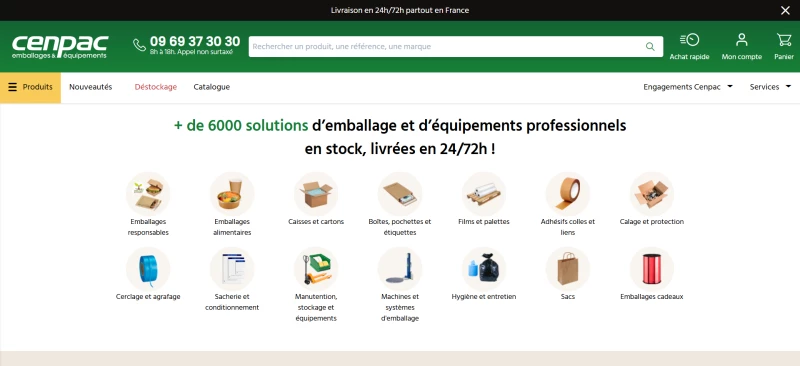Viewport: 800px width, 366px height.
Task: Expand the Engagements Cenpac dropdown
Action: click(x=688, y=87)
